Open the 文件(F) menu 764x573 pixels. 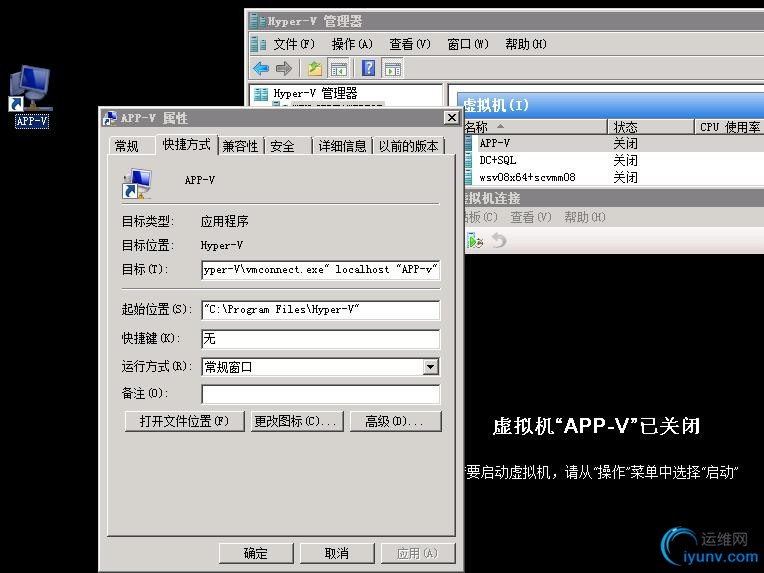pyautogui.click(x=294, y=44)
